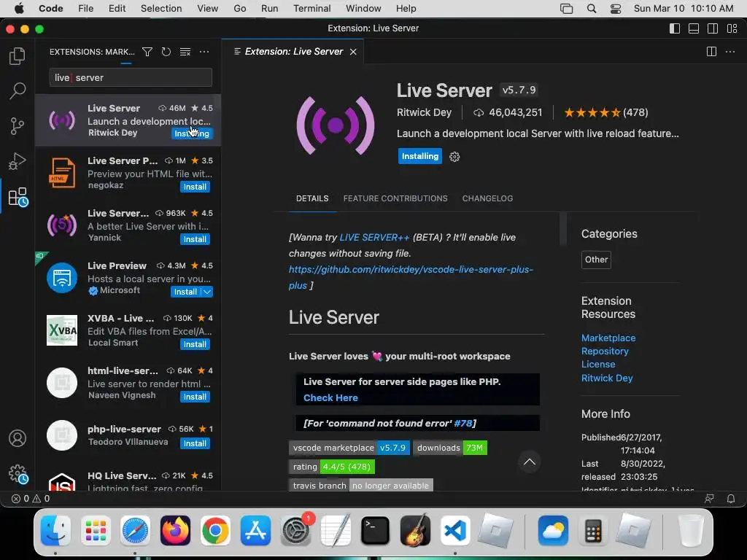This screenshot has height=560, width=747.
Task: Switch to Feature Contributions tab
Action: [x=395, y=198]
